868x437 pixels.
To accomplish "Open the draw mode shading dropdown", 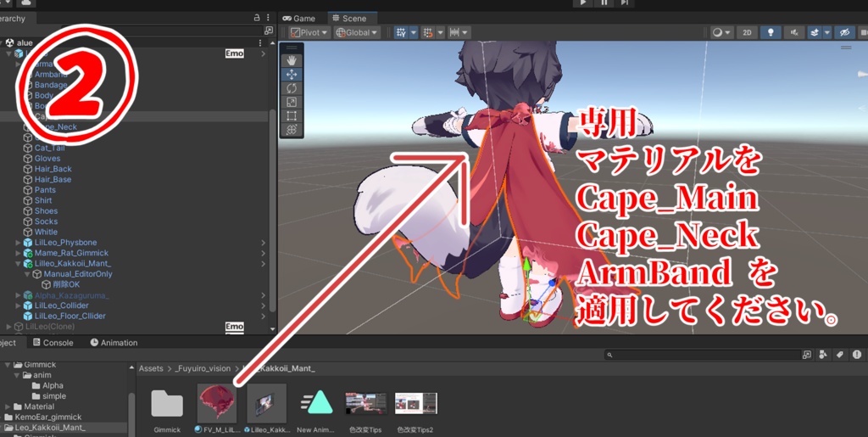I will [722, 33].
